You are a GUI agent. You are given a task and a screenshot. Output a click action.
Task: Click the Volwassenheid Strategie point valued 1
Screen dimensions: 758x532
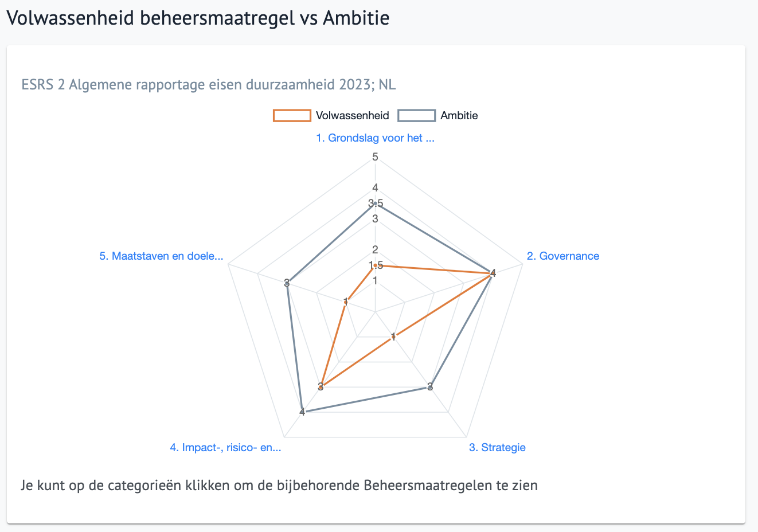(393, 337)
